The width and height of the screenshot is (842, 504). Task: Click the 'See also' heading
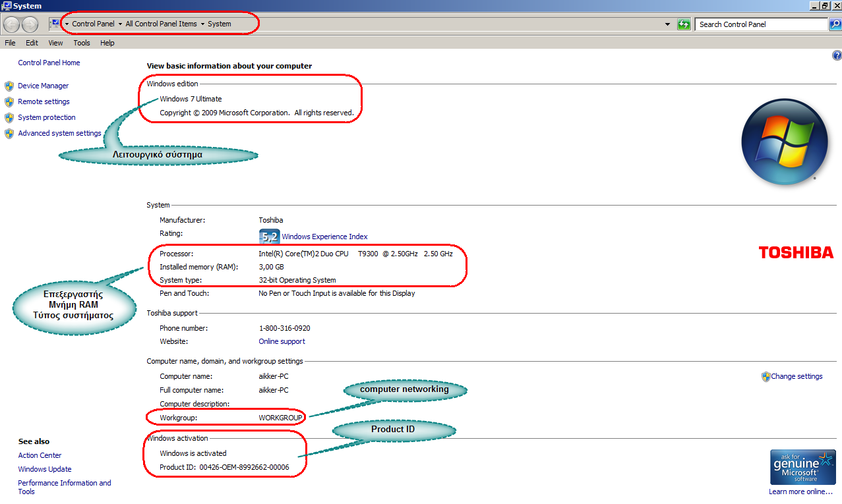(34, 441)
